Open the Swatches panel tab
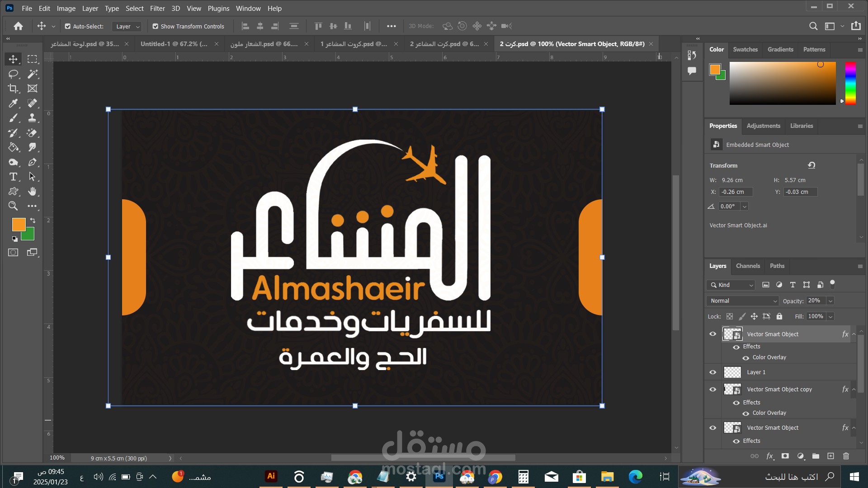868x488 pixels. pyautogui.click(x=745, y=49)
